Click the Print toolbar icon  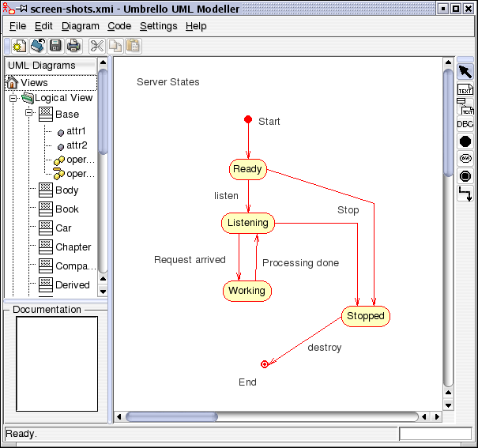(73, 46)
